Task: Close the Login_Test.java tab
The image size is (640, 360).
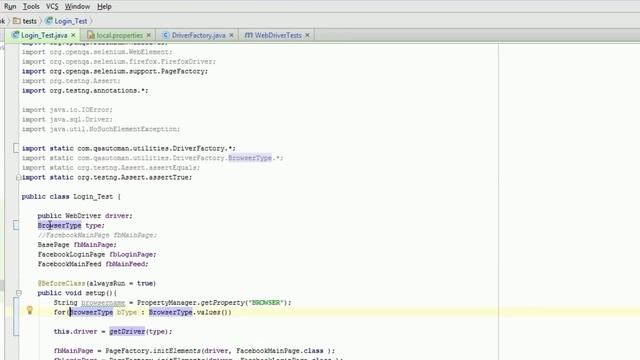Action: pyautogui.click(x=73, y=36)
